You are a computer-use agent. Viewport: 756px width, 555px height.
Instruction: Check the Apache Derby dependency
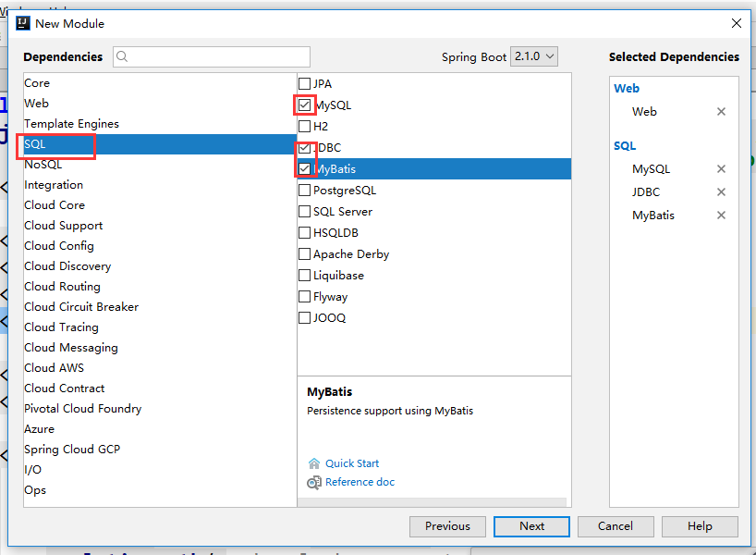[304, 253]
